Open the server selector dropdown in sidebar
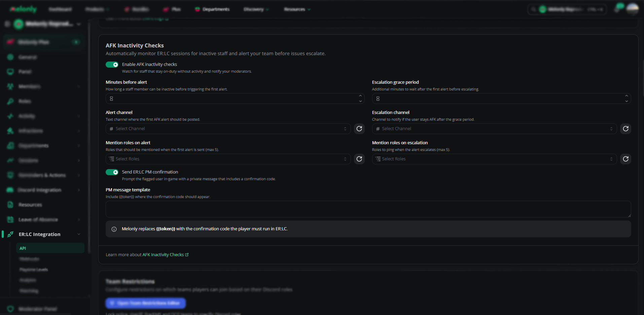The image size is (644, 315). pos(47,24)
